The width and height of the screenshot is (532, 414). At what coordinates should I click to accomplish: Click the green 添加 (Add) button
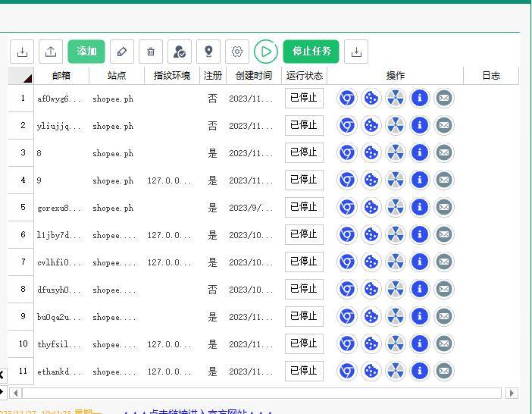click(86, 52)
